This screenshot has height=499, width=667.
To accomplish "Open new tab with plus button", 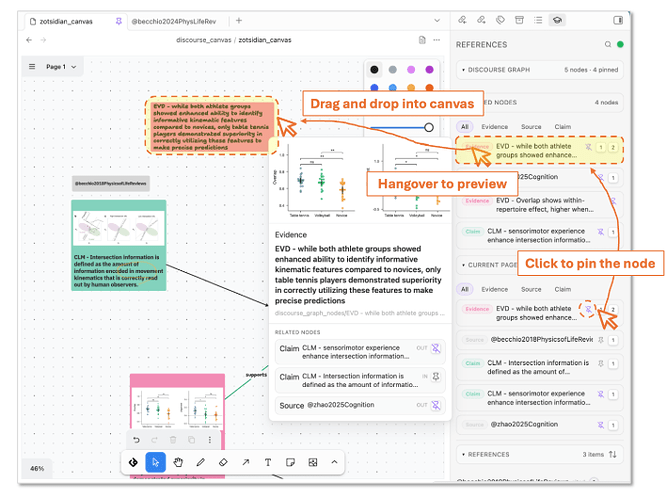I will [239, 20].
